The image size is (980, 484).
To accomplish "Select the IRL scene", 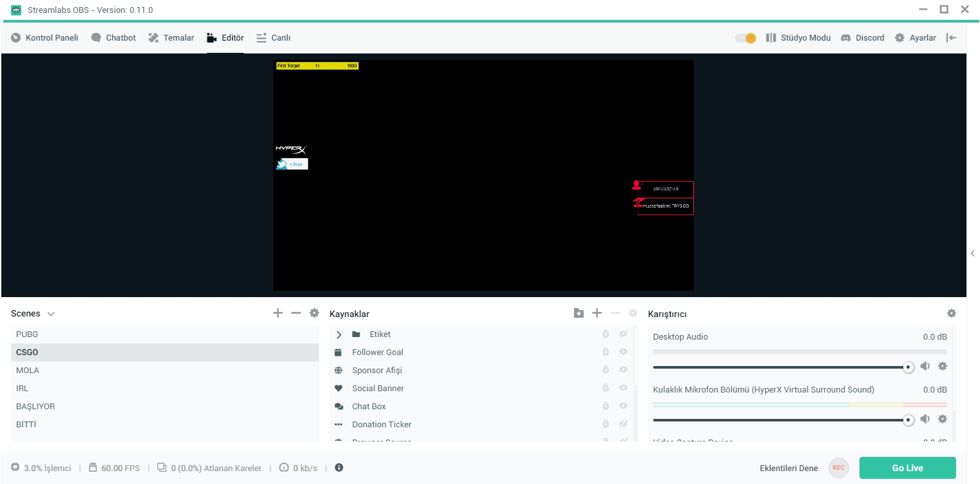I will tap(165, 389).
